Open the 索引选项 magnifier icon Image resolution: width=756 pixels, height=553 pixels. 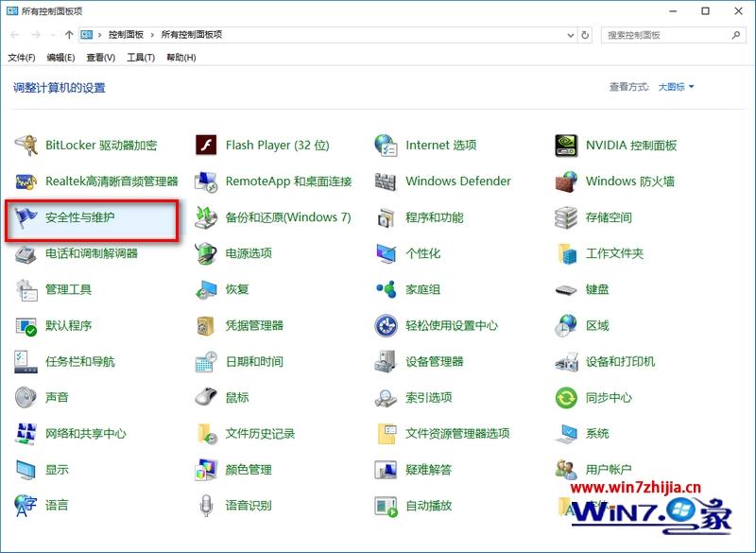click(387, 398)
